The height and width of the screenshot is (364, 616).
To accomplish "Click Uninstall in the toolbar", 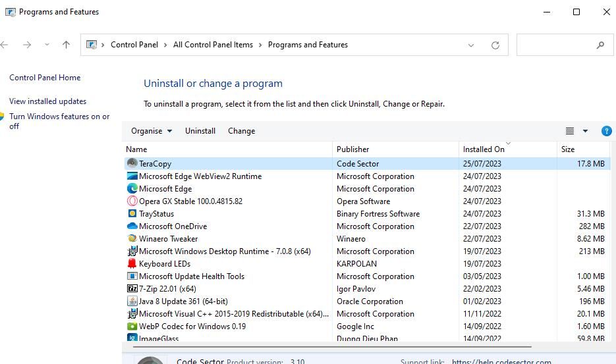I will click(x=200, y=131).
